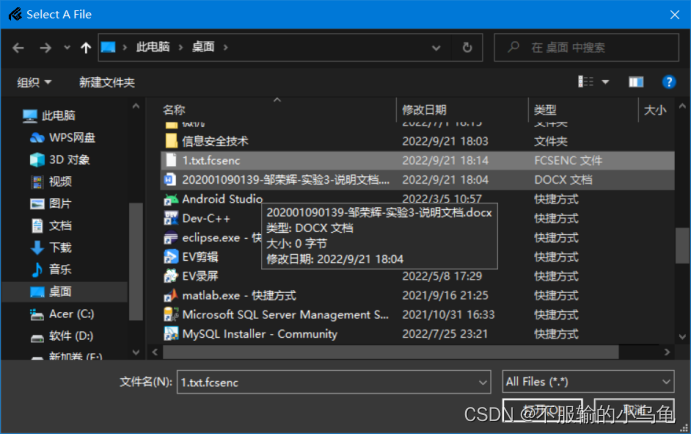
Task: Click the horizontal scrollbar right arrow
Action: pos(667,352)
